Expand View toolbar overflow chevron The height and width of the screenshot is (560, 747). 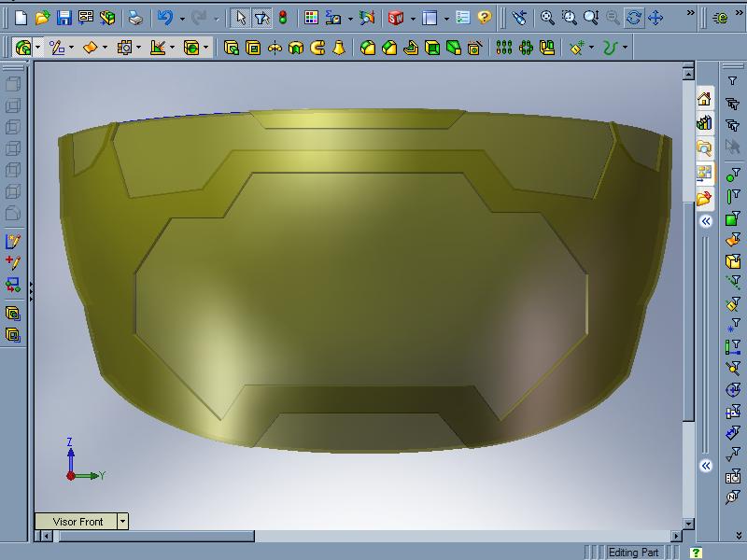point(690,12)
